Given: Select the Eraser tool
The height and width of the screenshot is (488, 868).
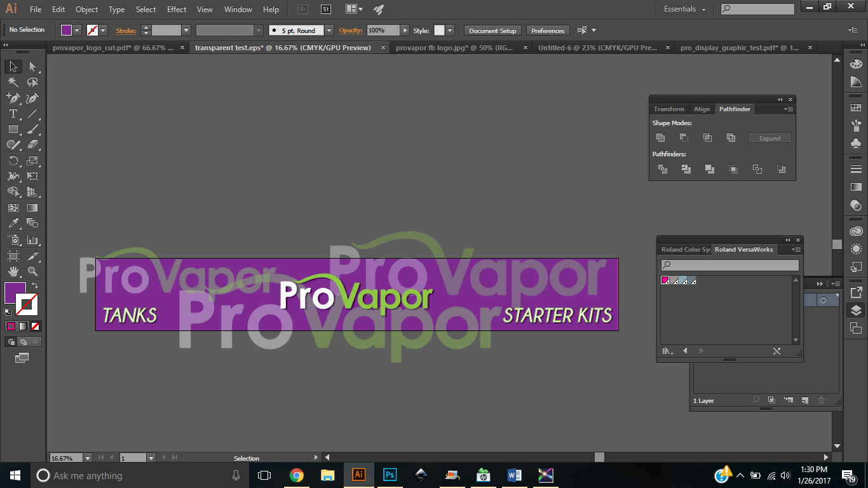Looking at the screenshot, I should click(x=32, y=145).
